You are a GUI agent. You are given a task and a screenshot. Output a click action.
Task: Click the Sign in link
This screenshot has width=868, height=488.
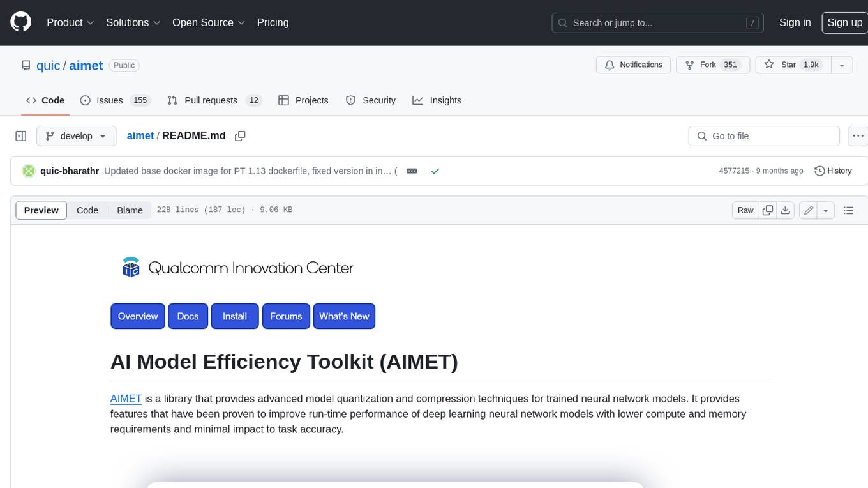795,22
